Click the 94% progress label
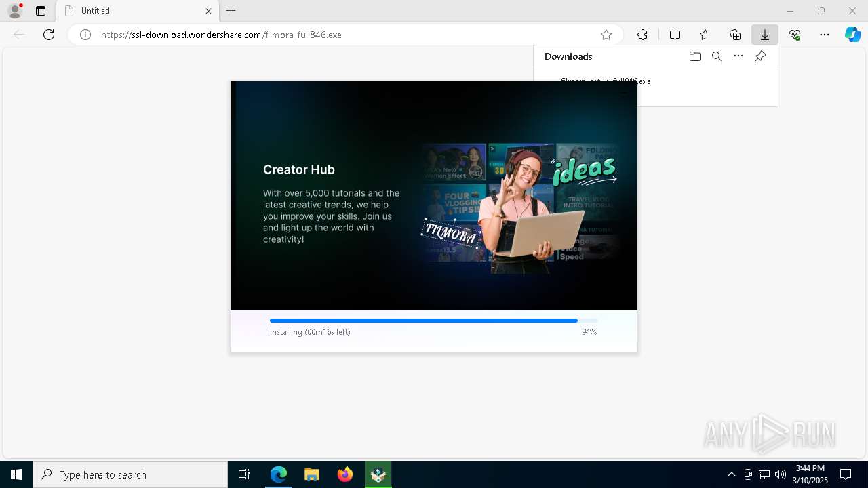Image resolution: width=868 pixels, height=488 pixels. (589, 332)
